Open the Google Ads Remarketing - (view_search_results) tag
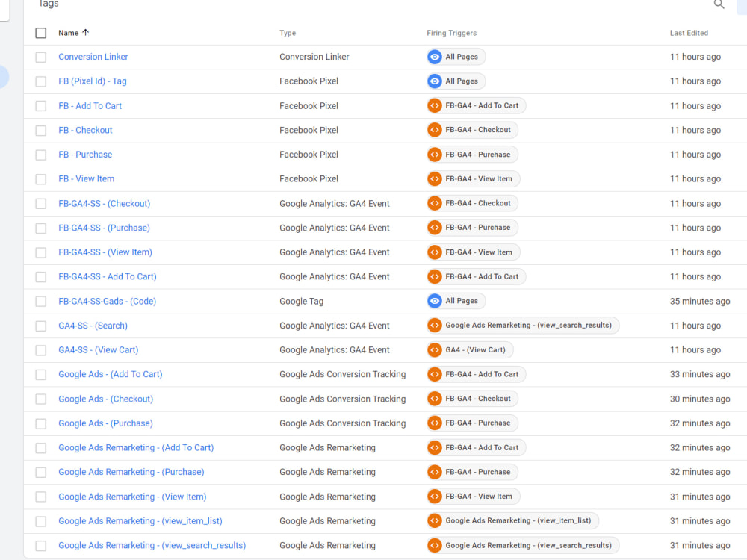This screenshot has width=747, height=560. pos(152,545)
